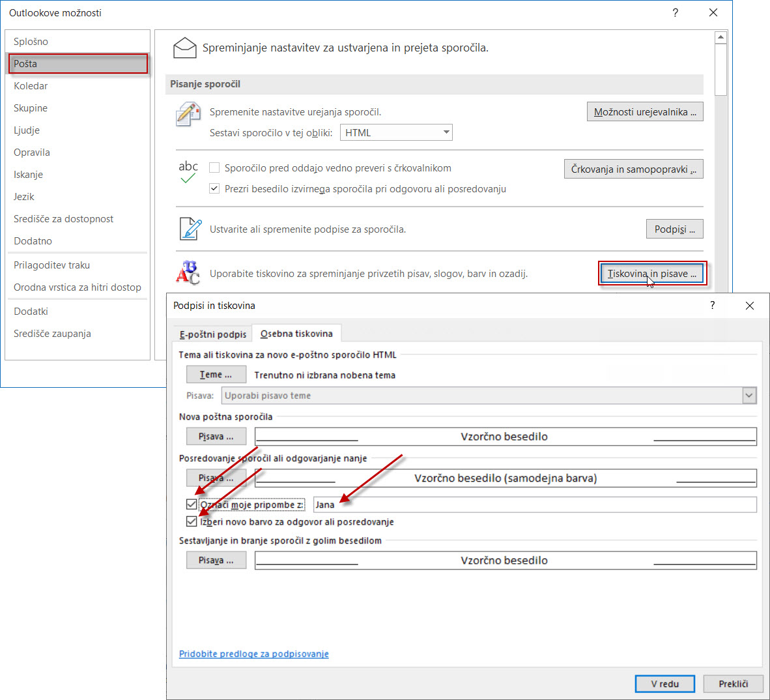The image size is (770, 700).
Task: Open Jezik options in sidebar
Action: pyautogui.click(x=78, y=196)
